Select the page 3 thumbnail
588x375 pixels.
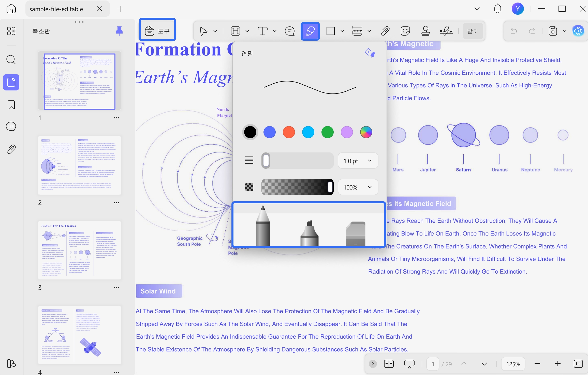(x=80, y=250)
